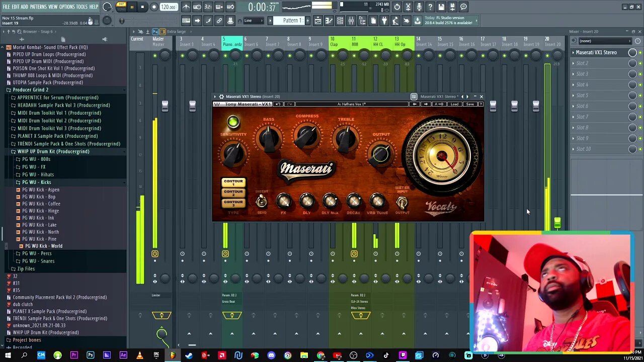The width and height of the screenshot is (644, 362).
Task: Click the tempo field showing 120.000
Action: (169, 7)
